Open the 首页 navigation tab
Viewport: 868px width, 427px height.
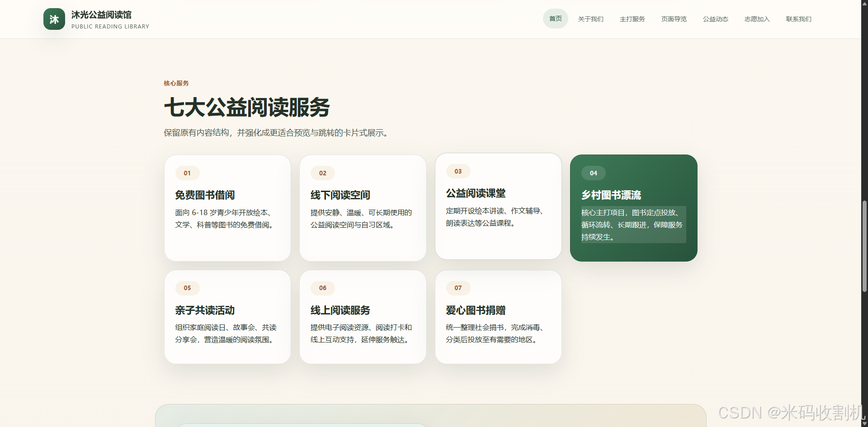click(556, 19)
